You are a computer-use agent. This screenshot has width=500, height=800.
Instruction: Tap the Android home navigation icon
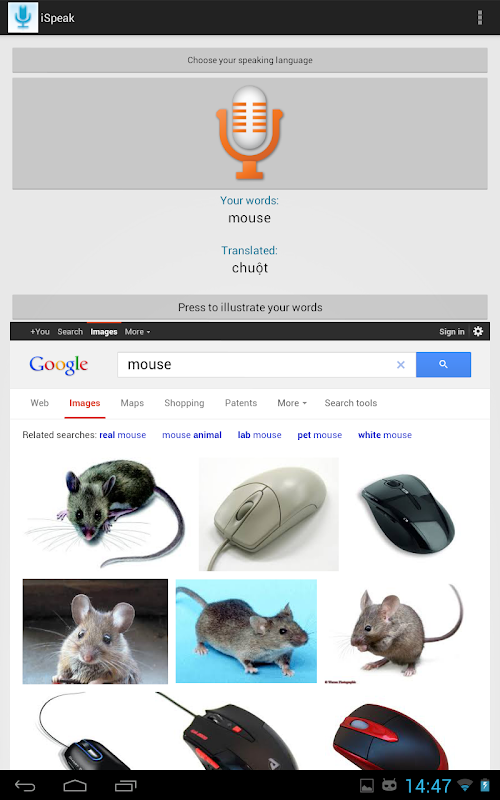click(x=75, y=786)
